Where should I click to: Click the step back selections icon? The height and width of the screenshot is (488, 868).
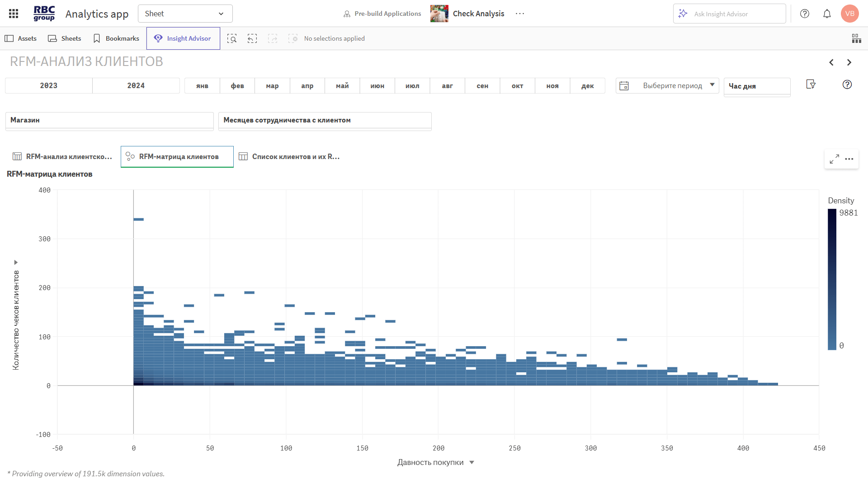pyautogui.click(x=252, y=38)
